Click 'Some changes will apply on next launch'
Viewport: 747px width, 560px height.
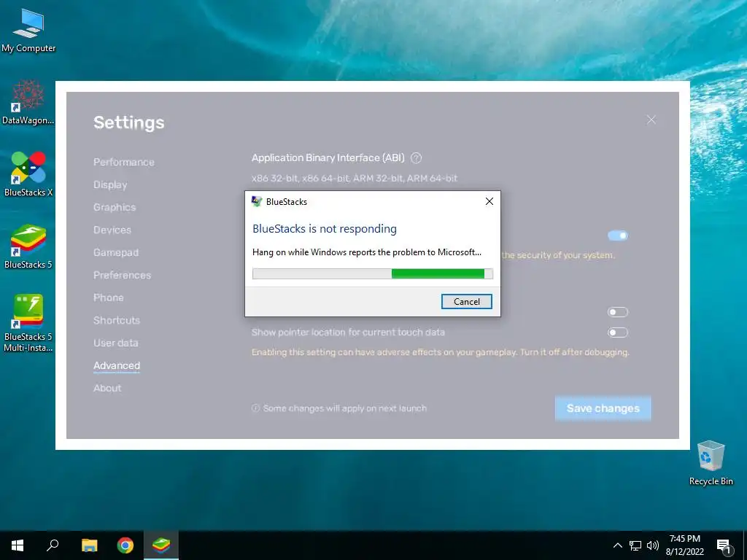[x=345, y=408]
